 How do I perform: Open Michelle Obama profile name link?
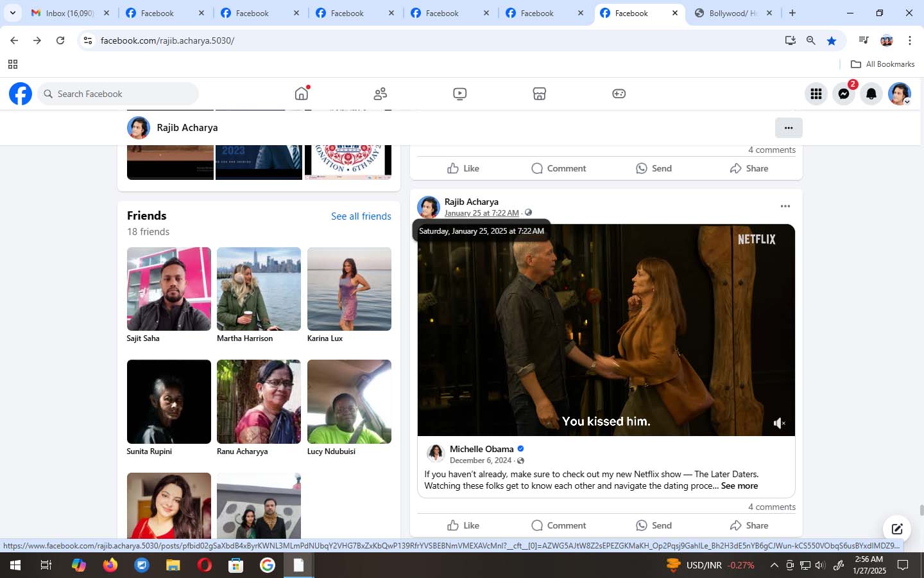[482, 449]
